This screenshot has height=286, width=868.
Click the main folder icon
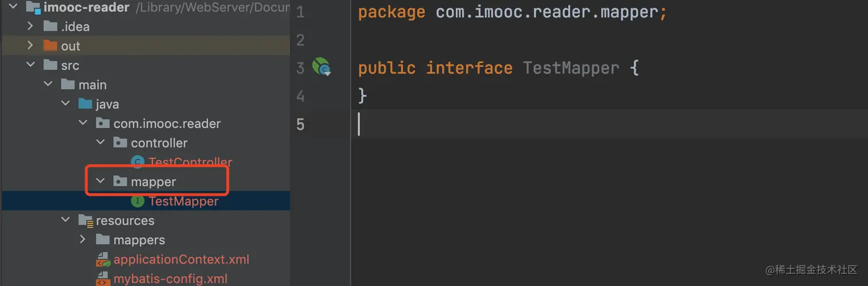pos(68,84)
